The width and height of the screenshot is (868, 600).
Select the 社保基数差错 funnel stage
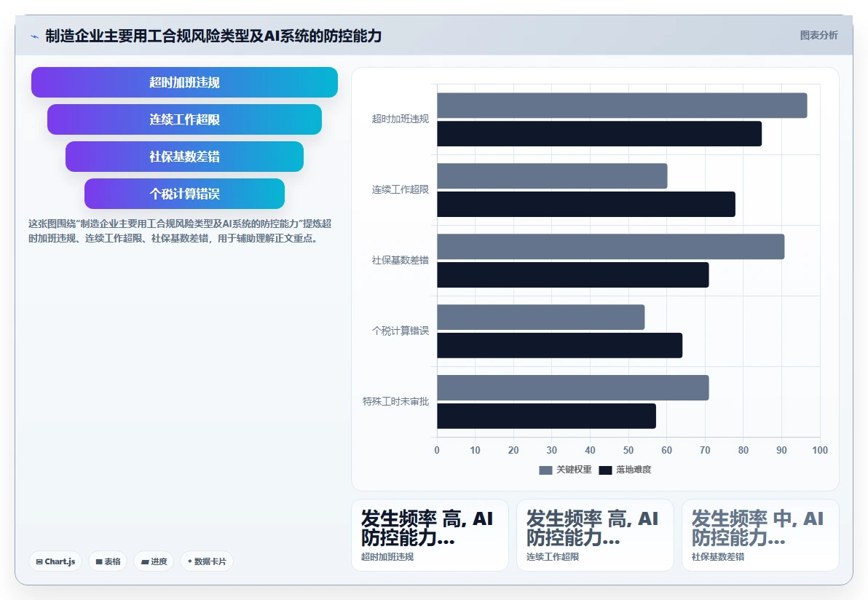point(184,157)
